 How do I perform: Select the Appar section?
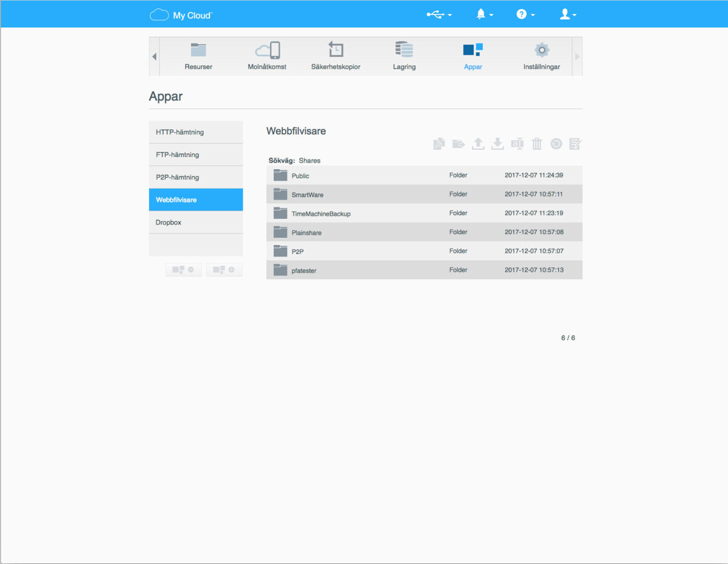click(x=473, y=56)
